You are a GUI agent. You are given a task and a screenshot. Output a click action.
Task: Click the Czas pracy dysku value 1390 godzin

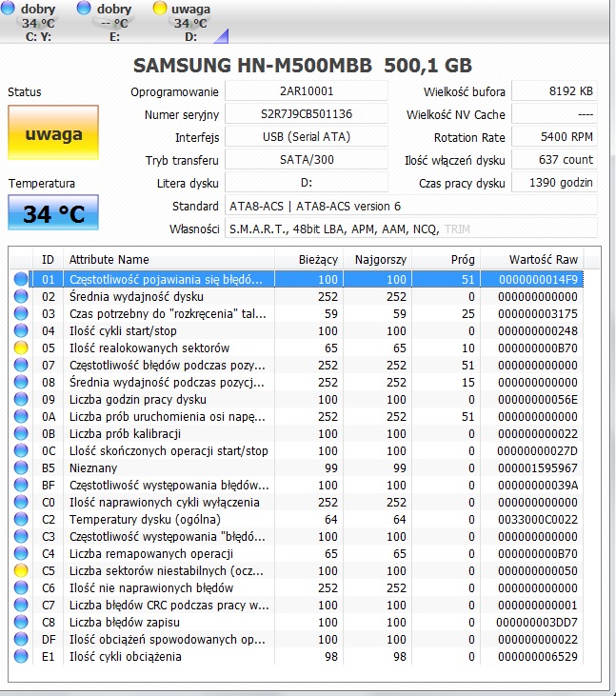(554, 183)
